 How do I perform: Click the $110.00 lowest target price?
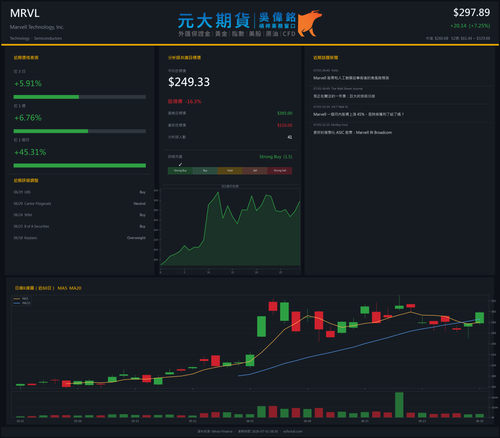pyautogui.click(x=285, y=125)
